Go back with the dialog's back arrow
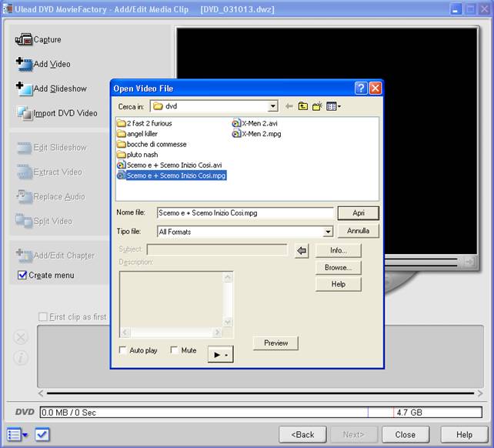 [x=289, y=106]
